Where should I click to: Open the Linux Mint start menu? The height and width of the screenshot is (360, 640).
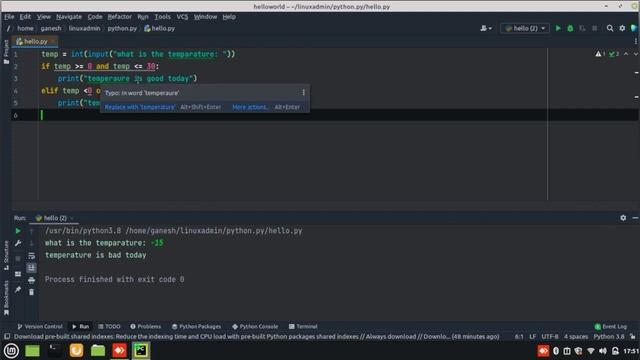11,351
